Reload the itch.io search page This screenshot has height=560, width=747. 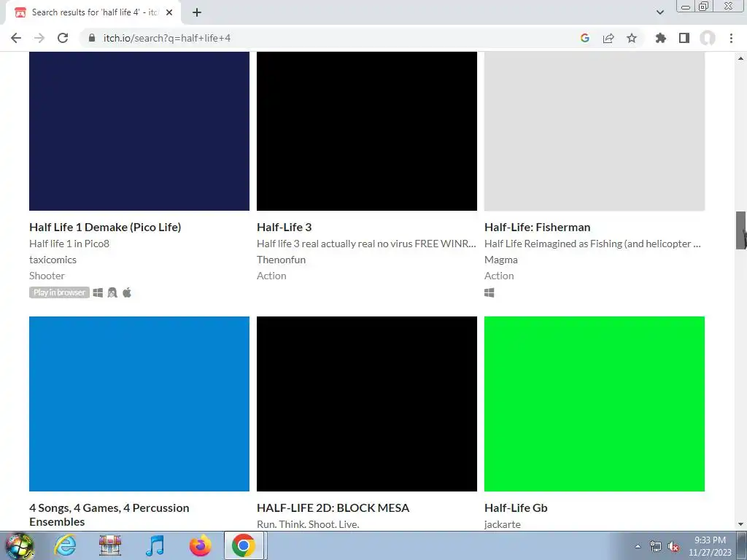[63, 38]
